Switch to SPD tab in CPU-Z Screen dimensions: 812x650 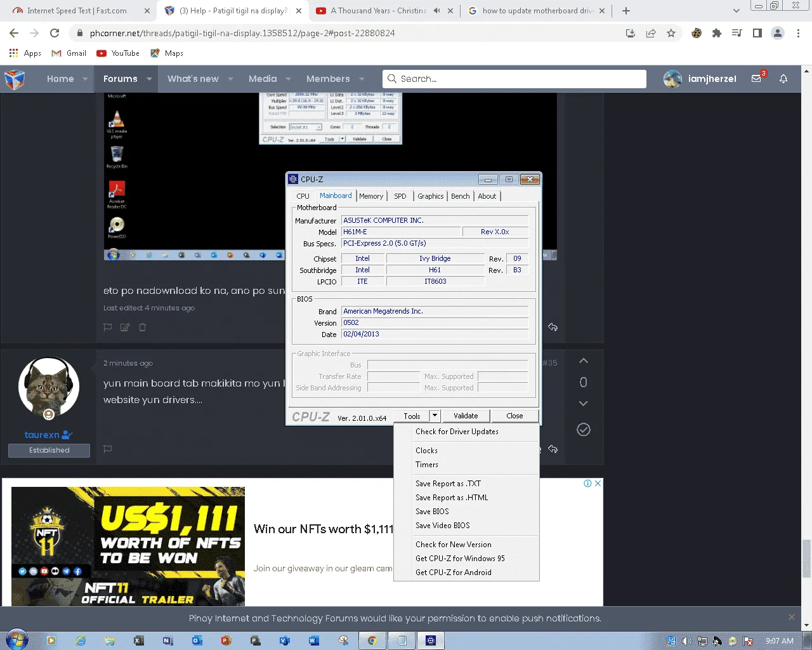coord(400,196)
